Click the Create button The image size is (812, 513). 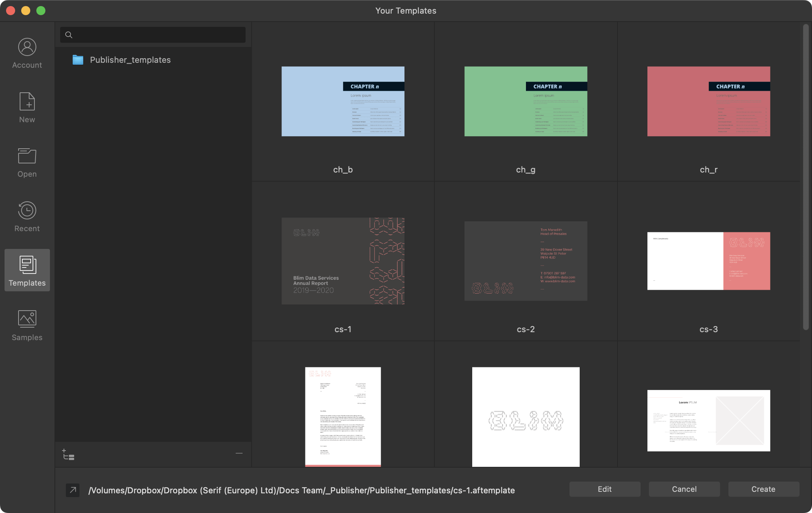click(763, 489)
